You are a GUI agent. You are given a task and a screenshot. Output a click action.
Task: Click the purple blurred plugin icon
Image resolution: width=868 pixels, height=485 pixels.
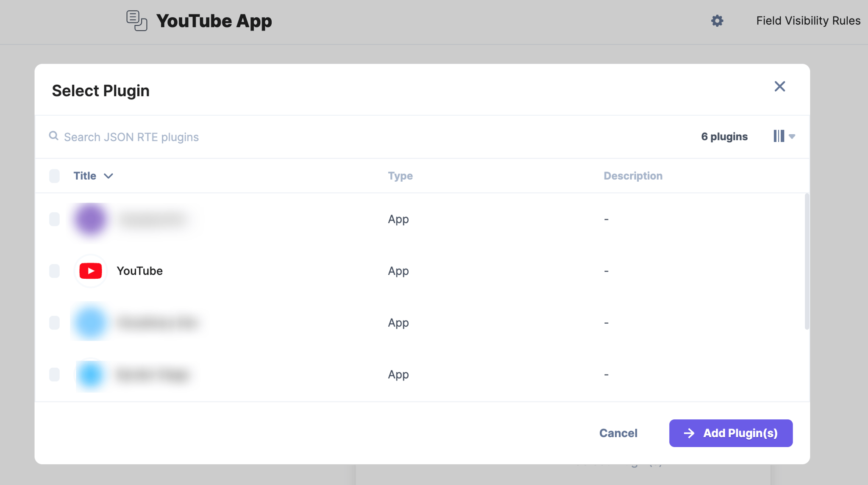[90, 219]
